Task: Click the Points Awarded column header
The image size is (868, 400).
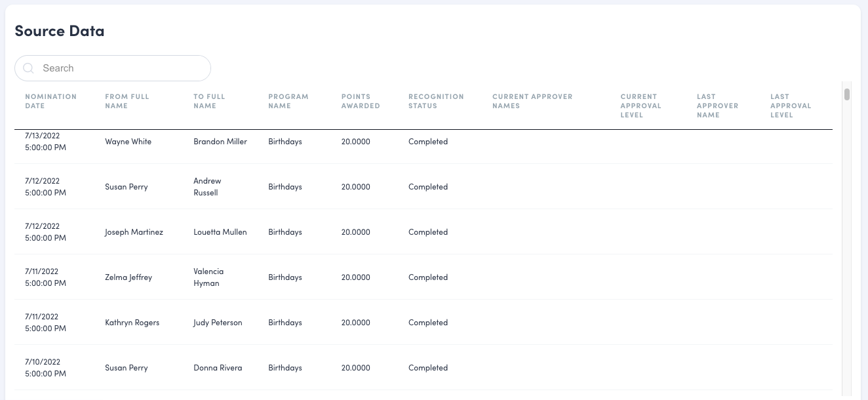Action: coord(360,101)
